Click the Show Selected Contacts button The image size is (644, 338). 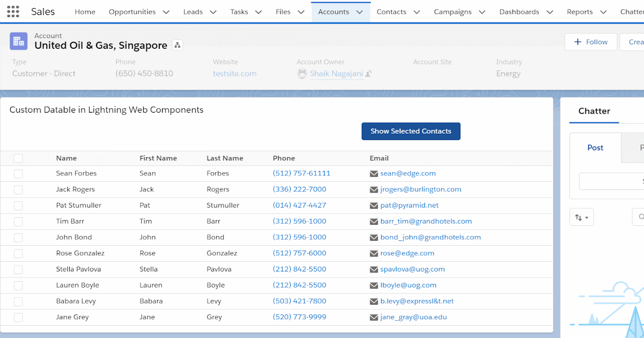[411, 131]
